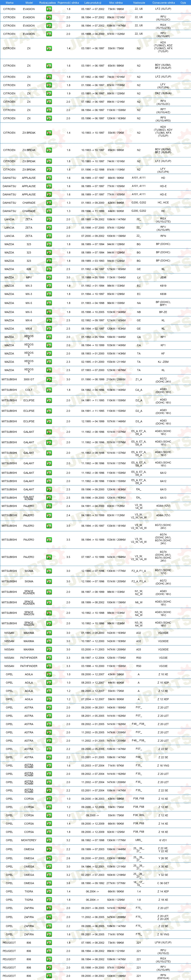Click engine code K838
191x980 pixels.
pos(163,294)
